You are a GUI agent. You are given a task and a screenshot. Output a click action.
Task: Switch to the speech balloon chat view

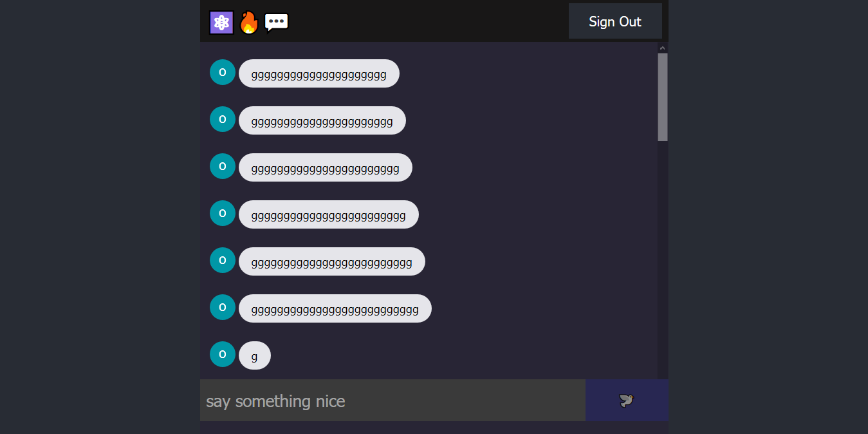277,22
